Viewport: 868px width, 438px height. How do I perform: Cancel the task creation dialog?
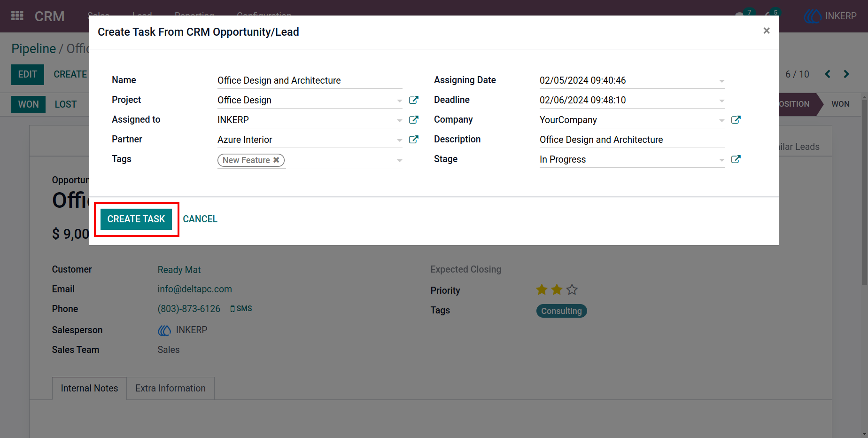click(200, 219)
